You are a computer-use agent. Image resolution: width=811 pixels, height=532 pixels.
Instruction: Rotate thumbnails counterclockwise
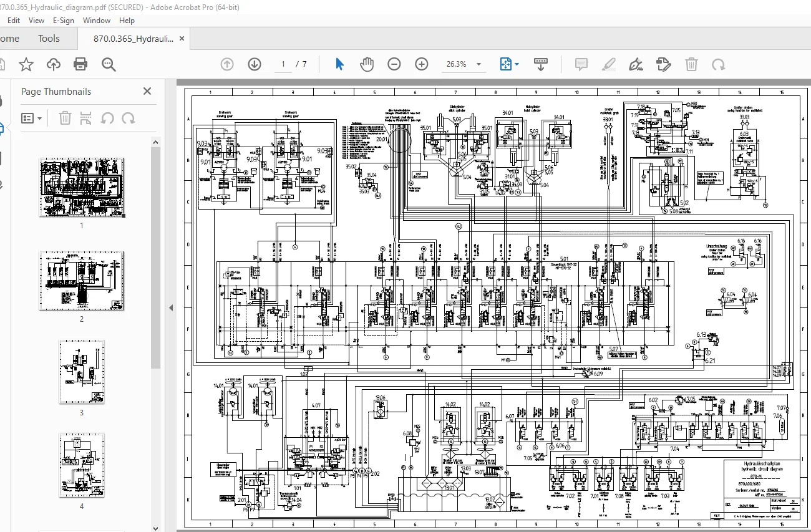pyautogui.click(x=108, y=118)
